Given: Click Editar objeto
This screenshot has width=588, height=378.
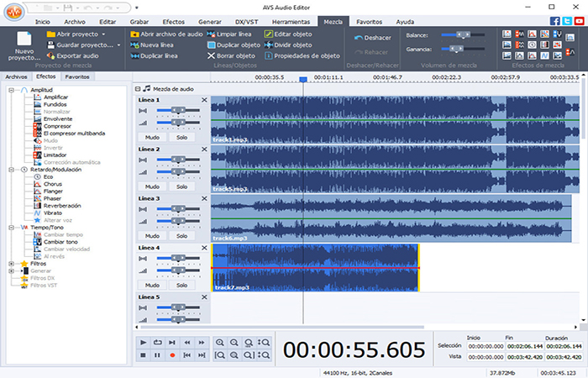Looking at the screenshot, I should tap(288, 34).
